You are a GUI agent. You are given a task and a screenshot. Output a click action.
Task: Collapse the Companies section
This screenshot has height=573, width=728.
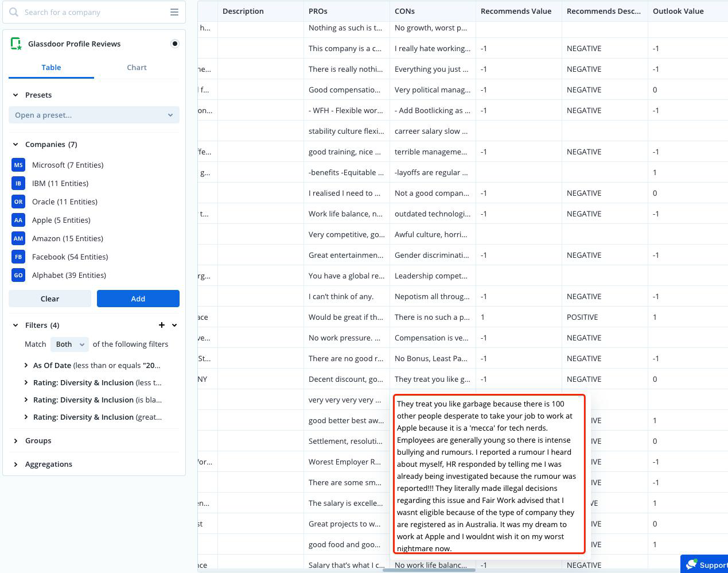(15, 144)
